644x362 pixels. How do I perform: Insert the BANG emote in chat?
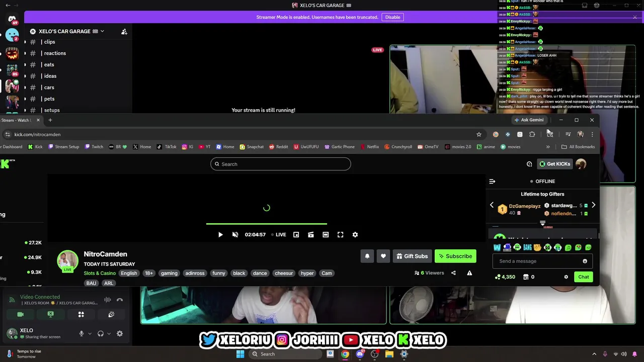click(x=527, y=247)
